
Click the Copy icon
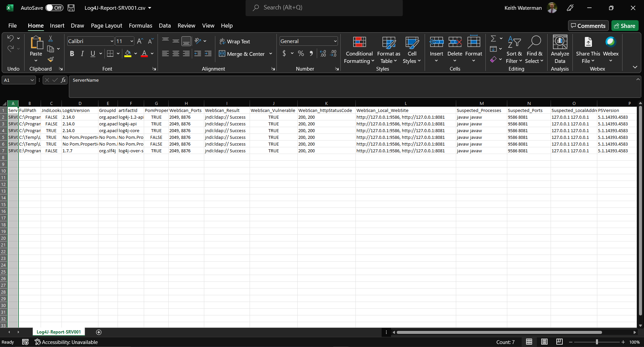coord(51,49)
